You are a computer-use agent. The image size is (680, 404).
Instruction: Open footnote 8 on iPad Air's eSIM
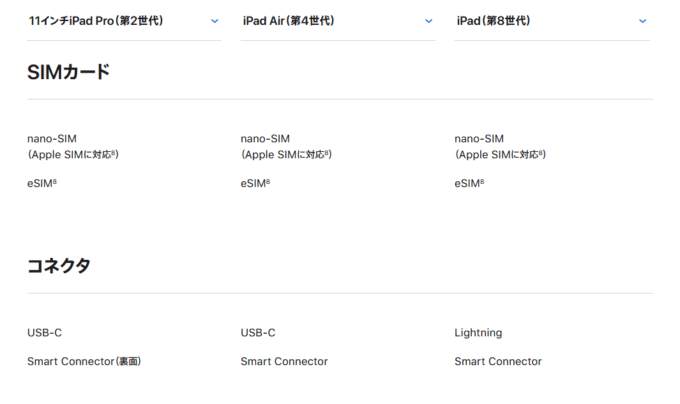click(x=268, y=181)
